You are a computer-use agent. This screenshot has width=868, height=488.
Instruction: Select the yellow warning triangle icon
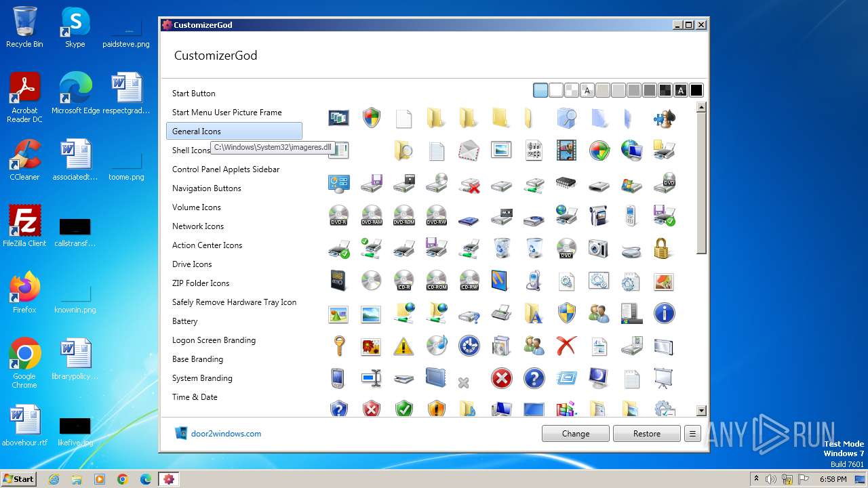coord(403,346)
